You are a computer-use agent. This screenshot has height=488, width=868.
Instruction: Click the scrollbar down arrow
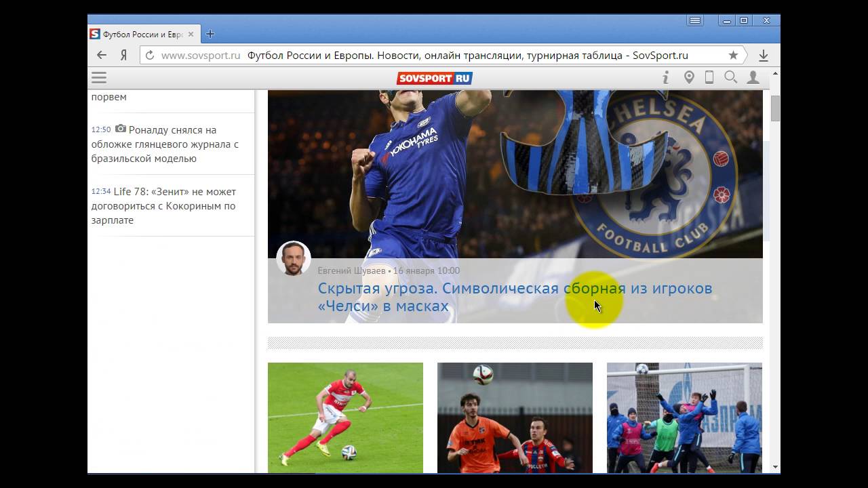coord(775,467)
